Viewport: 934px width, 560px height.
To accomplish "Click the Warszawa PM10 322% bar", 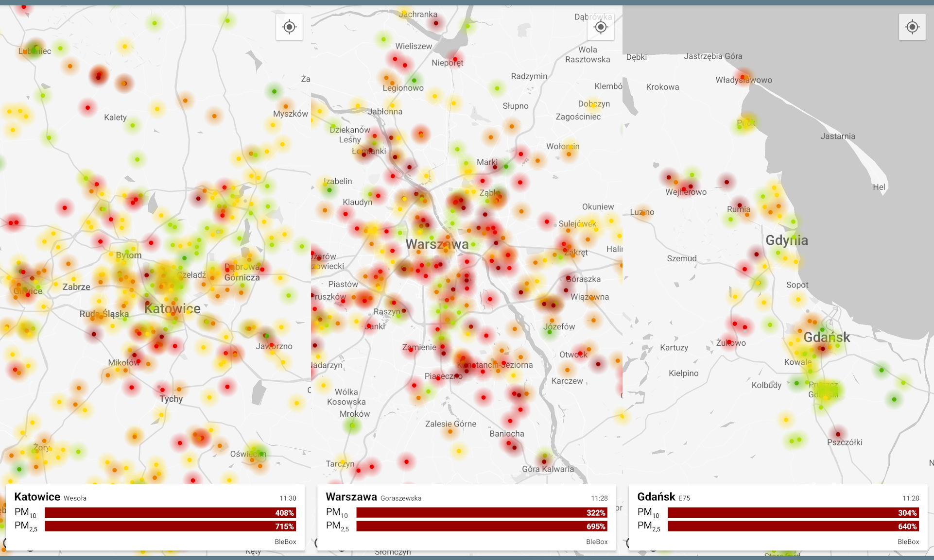I will 481,513.
